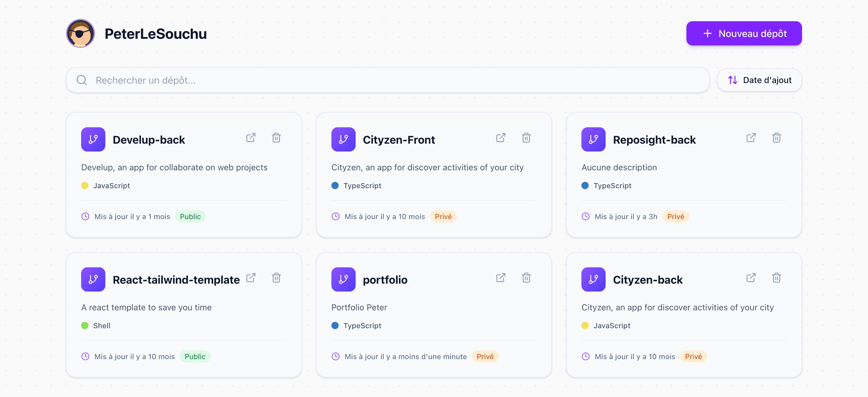868x397 pixels.
Task: Focus the Rechercher un dépôt search field
Action: (x=387, y=80)
